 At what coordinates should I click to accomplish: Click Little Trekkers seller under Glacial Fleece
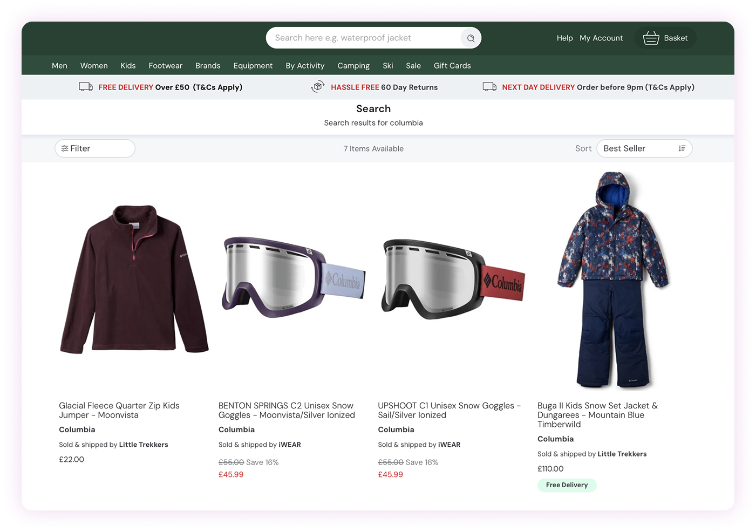click(144, 445)
